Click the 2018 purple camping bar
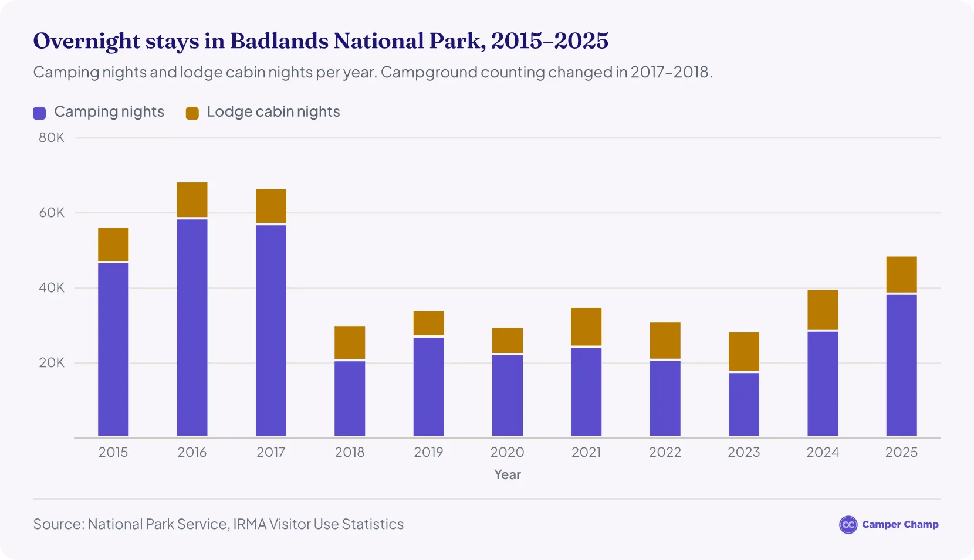Image resolution: width=974 pixels, height=560 pixels. (350, 398)
